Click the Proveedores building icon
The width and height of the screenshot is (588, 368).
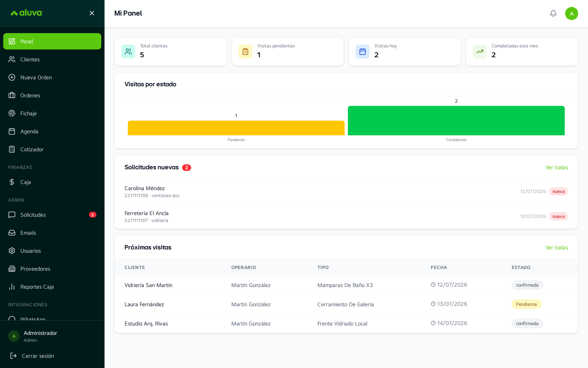12,269
